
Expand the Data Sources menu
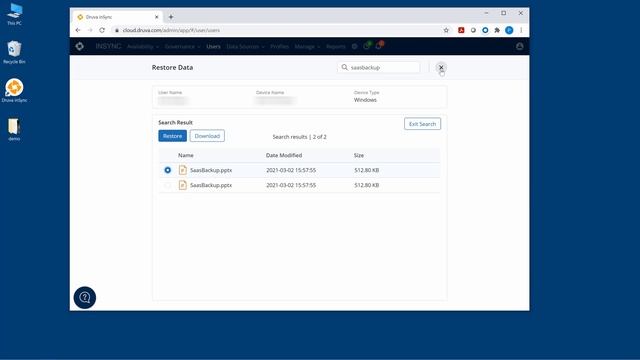point(245,47)
